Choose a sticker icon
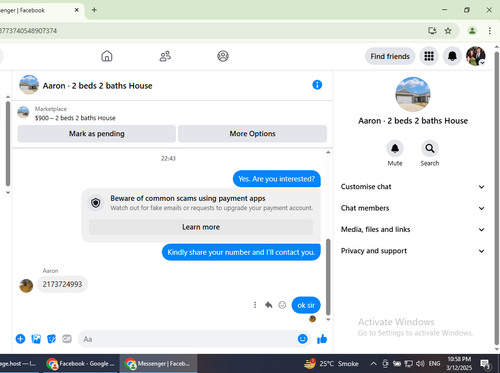Image resolution: width=500 pixels, height=373 pixels. pyautogui.click(x=51, y=339)
